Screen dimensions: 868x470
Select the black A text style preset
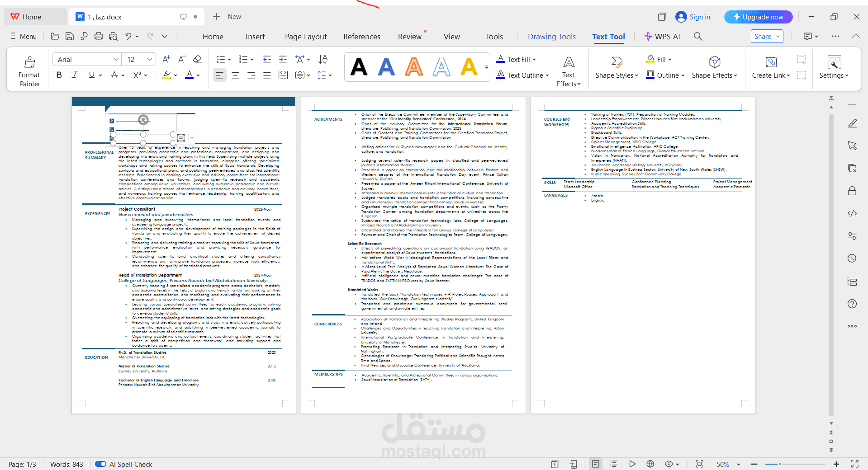359,67
